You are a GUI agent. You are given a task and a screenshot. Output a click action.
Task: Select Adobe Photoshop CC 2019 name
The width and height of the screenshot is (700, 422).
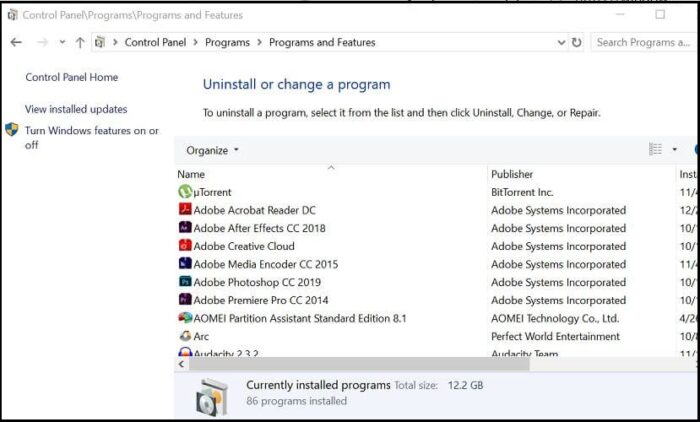coord(257,282)
